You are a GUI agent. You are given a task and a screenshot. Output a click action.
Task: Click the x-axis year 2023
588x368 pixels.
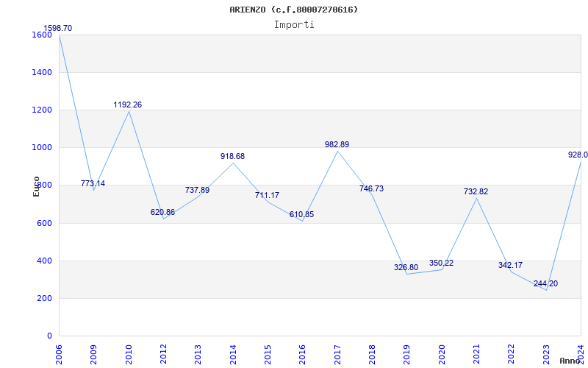click(x=546, y=355)
